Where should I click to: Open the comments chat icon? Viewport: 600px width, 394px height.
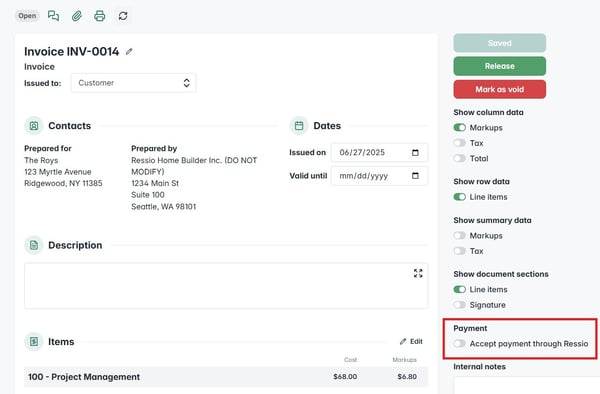pos(53,16)
